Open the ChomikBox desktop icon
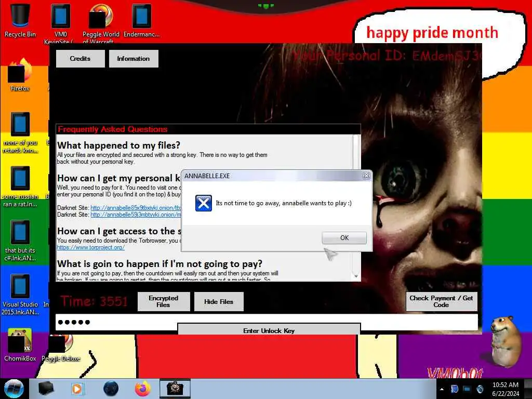Screen dimensions: 532x399 (20, 345)
